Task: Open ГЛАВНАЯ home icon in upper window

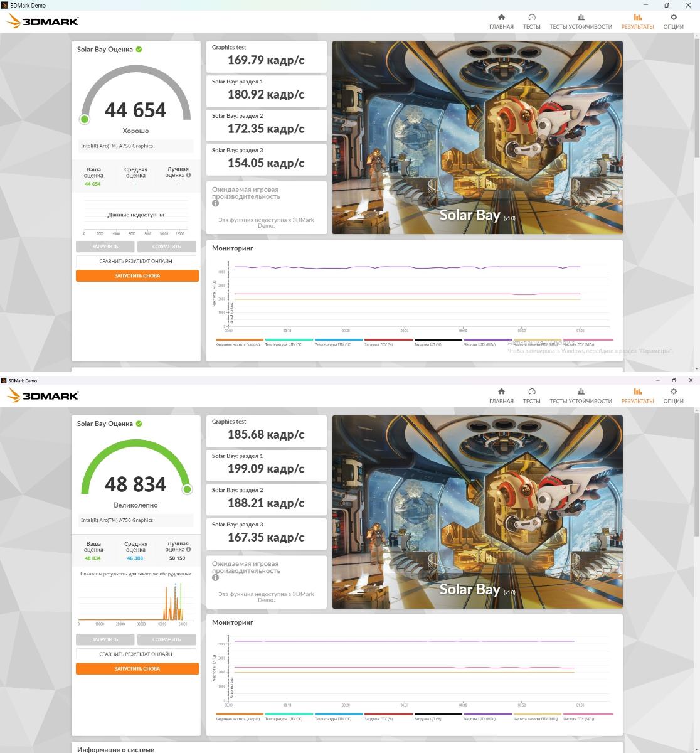Action: (501, 18)
